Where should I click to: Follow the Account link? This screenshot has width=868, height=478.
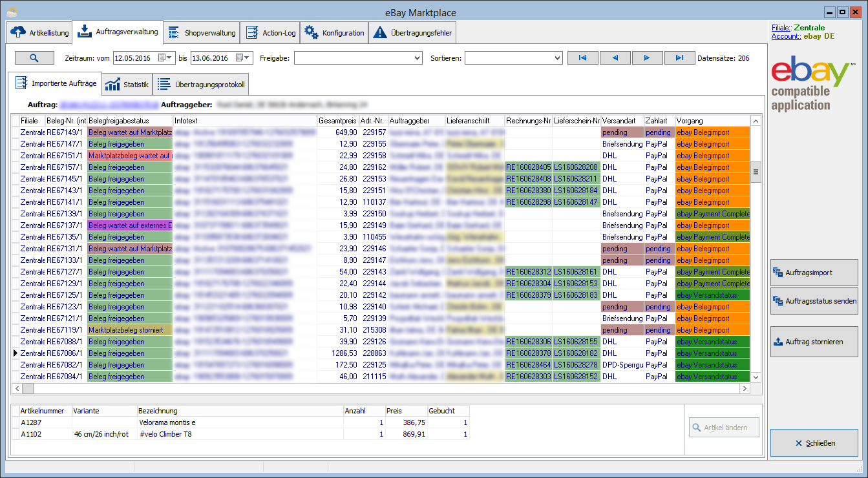point(787,36)
